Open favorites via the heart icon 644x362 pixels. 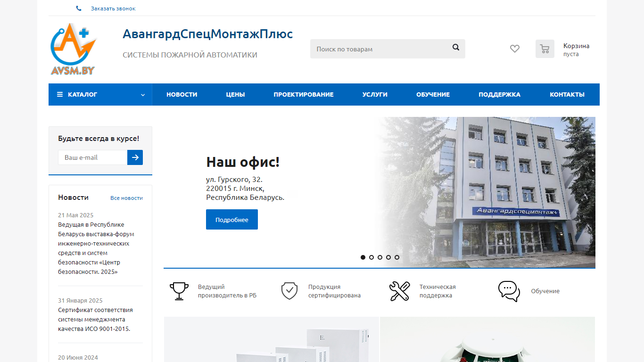[x=515, y=49]
